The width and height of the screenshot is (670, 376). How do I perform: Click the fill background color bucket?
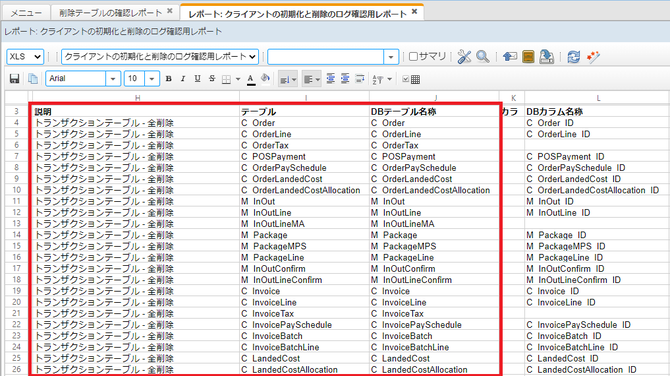(265, 79)
